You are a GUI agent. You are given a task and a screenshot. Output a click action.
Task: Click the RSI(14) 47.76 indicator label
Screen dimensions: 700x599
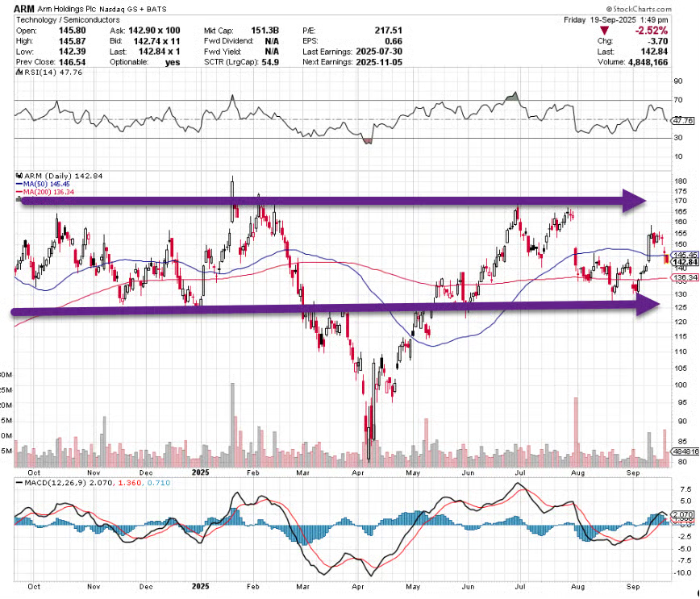tap(53, 73)
